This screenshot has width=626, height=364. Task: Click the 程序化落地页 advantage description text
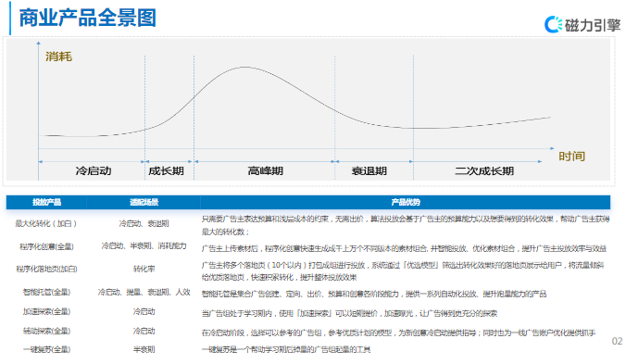(403, 271)
